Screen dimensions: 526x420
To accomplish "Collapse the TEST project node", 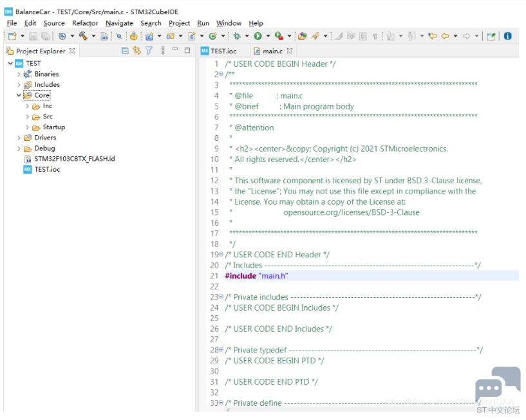I will 10,63.
